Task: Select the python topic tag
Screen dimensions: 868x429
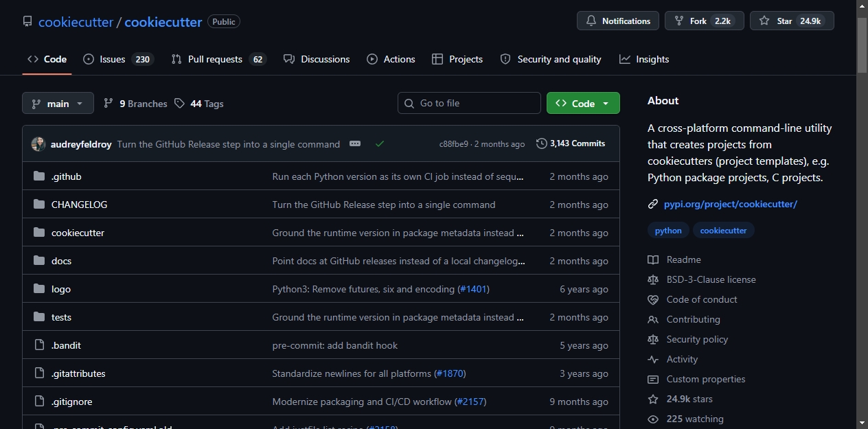Action: click(668, 231)
